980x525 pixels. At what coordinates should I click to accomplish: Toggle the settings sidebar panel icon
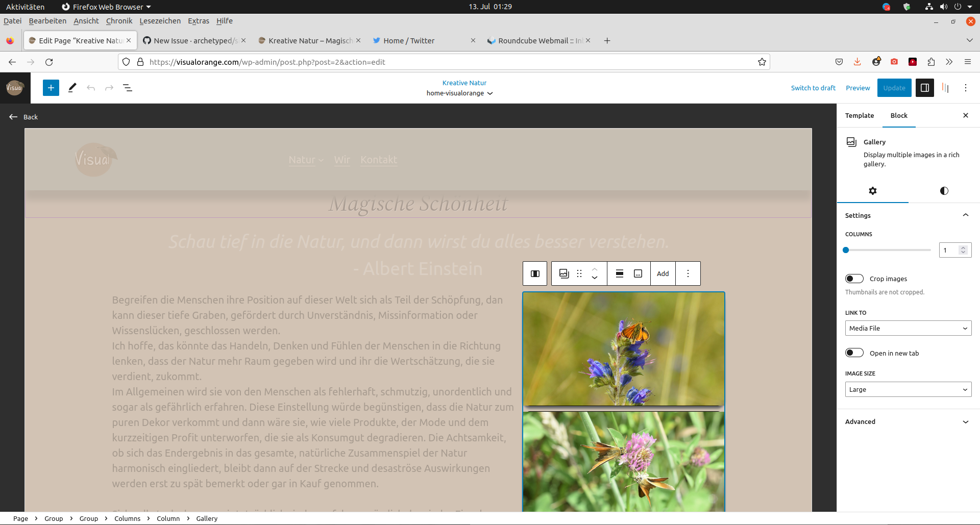click(924, 88)
